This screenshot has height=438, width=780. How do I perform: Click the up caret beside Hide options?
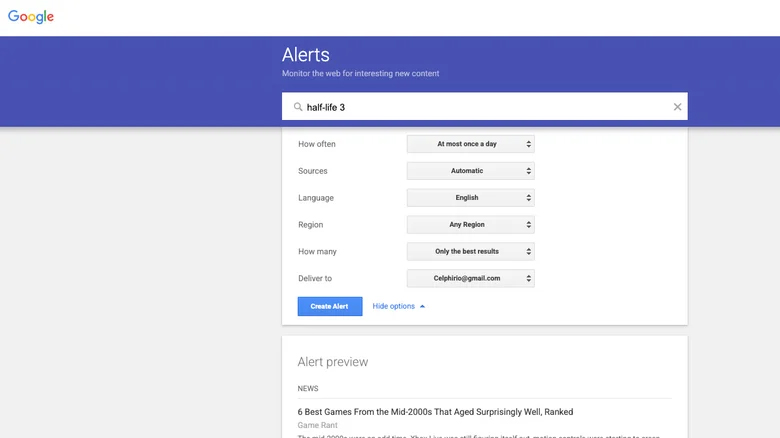click(422, 307)
